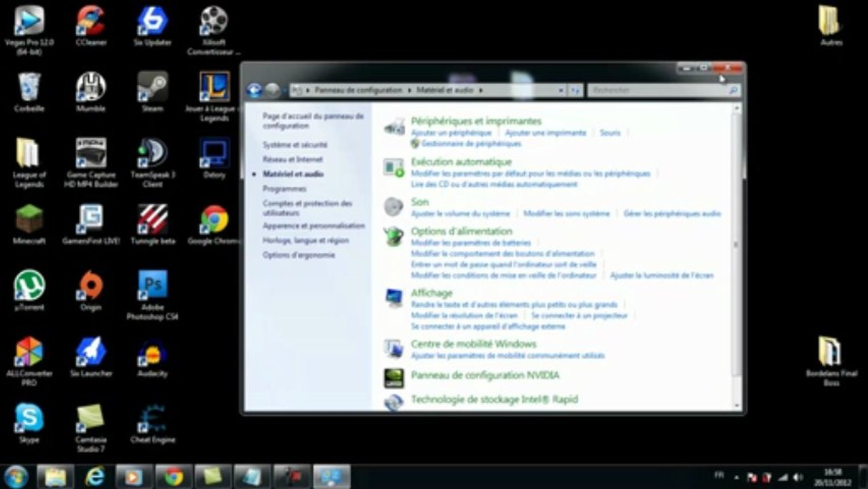Select the Six Updater desktop icon
868x489 pixels.
[152, 26]
